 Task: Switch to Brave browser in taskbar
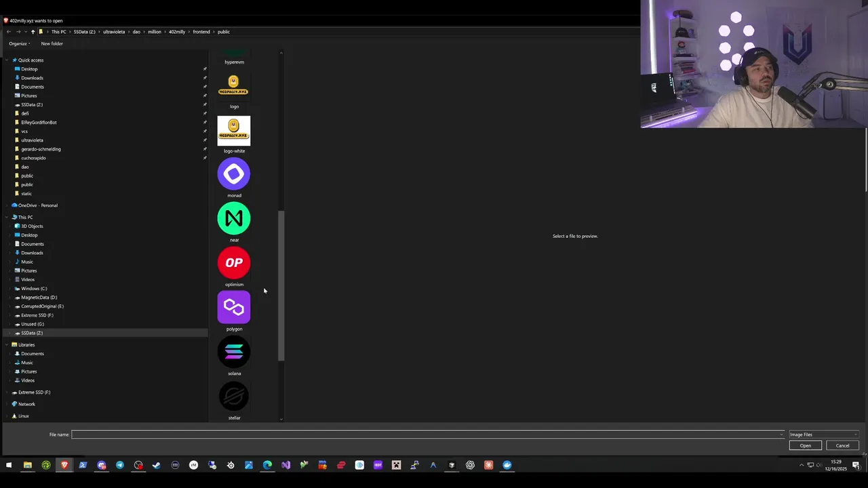(x=64, y=465)
